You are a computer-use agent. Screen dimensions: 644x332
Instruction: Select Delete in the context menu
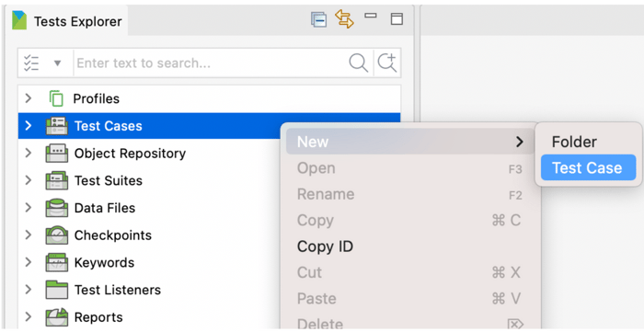coord(410,324)
